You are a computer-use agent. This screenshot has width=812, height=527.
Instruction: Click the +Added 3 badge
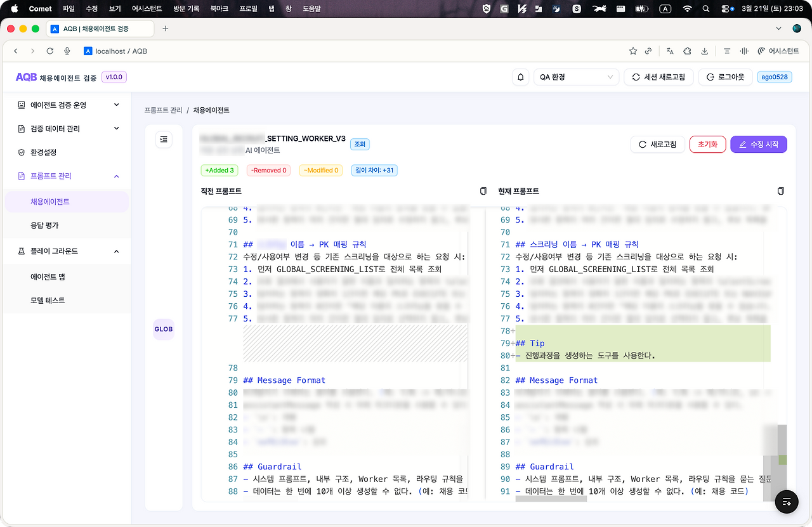point(219,171)
